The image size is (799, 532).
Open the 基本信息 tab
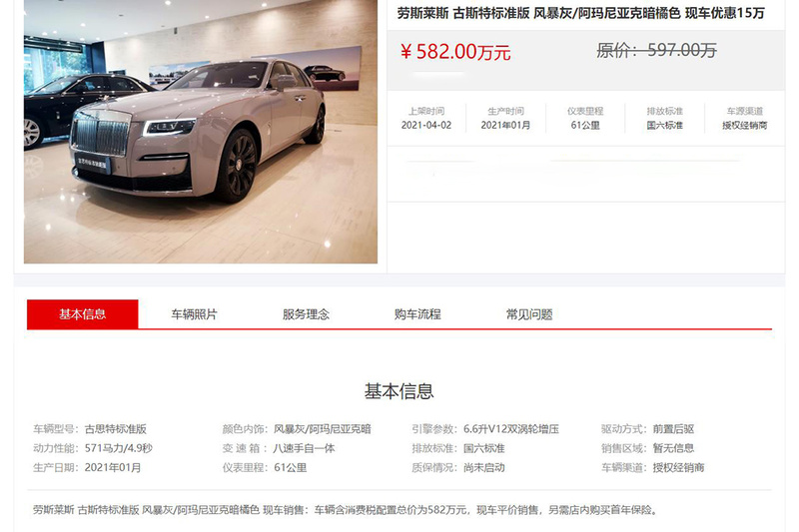point(83,314)
